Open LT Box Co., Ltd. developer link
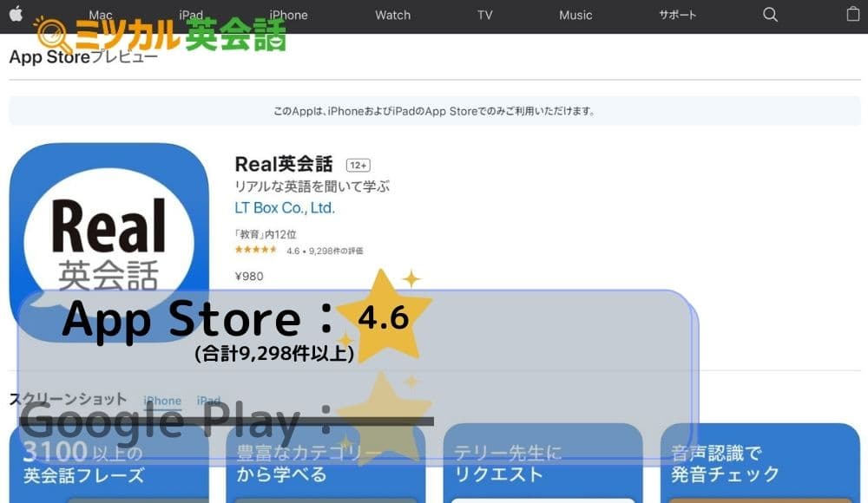This screenshot has height=503, width=868. point(285,208)
